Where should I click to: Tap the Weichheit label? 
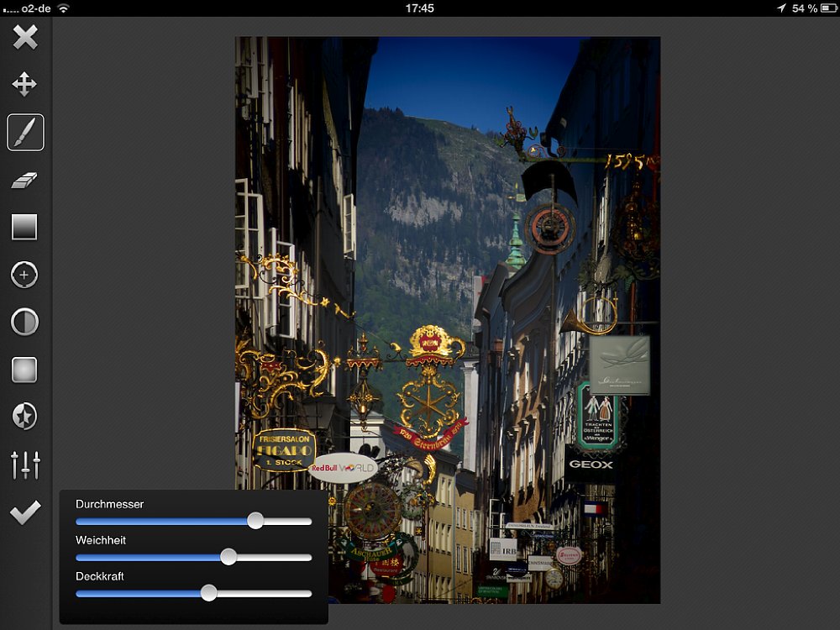tap(101, 540)
